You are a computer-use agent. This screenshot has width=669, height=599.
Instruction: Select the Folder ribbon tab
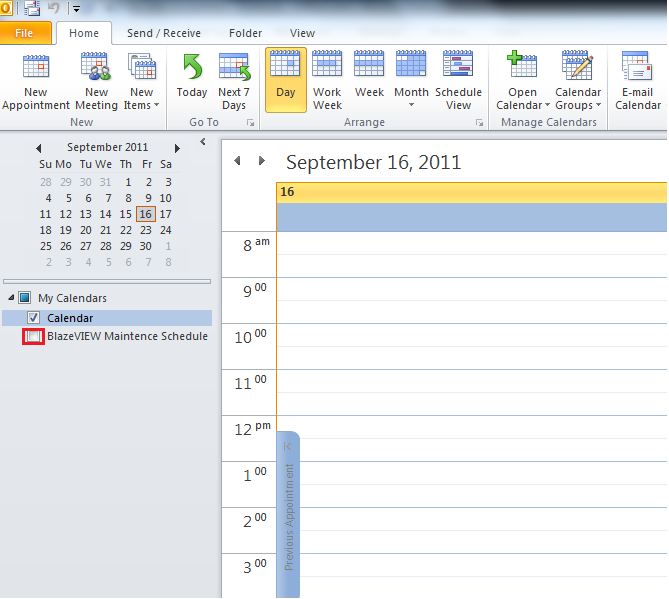coord(245,33)
